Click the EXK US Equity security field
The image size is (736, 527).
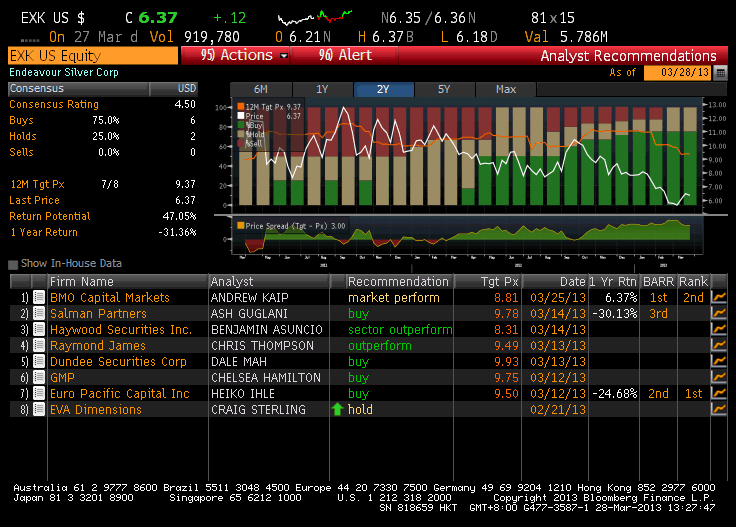click(93, 55)
